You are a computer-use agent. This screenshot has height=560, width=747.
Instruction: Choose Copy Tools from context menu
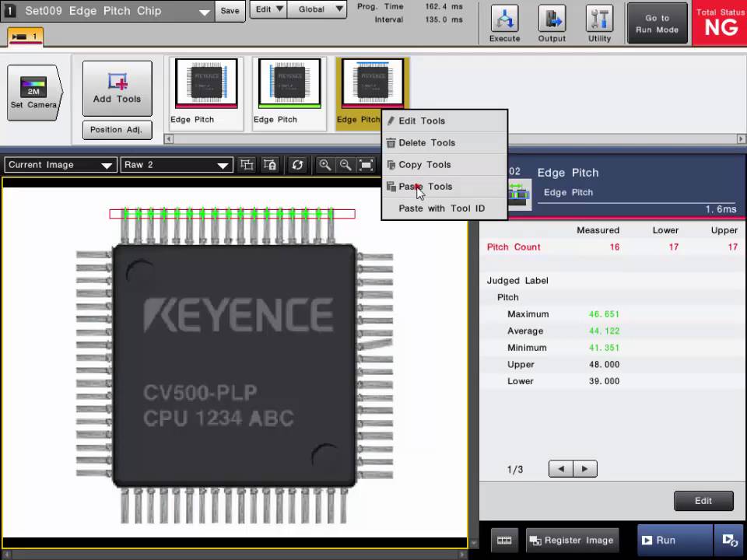pyautogui.click(x=444, y=165)
